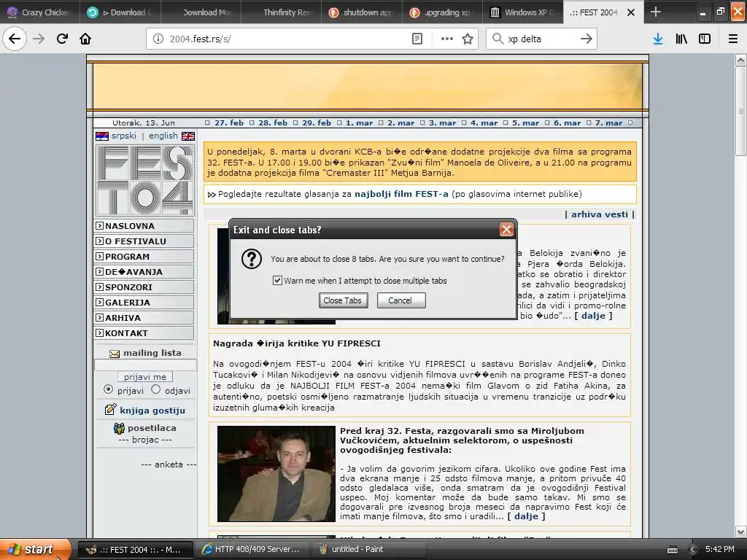The width and height of the screenshot is (747, 560).
Task: Open SPONZORI menu item
Action: click(x=144, y=287)
